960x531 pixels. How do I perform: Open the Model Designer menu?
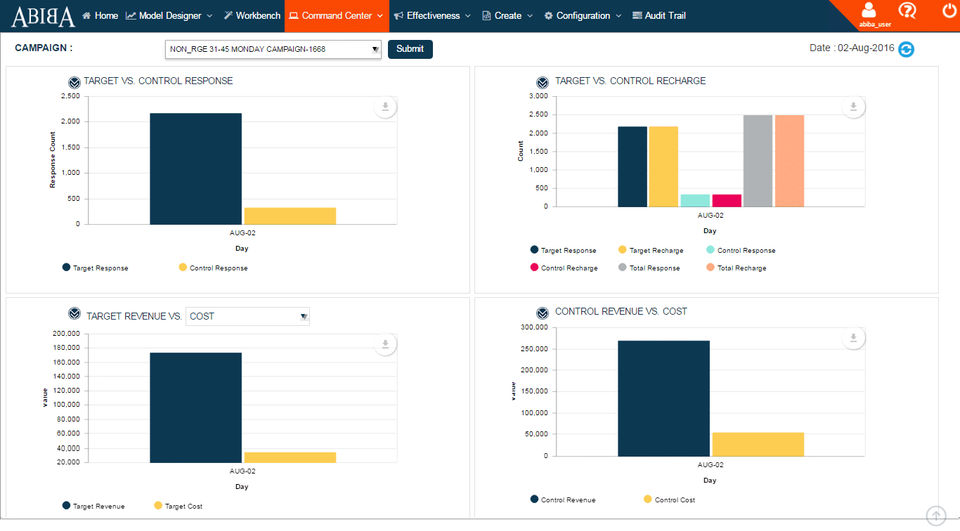click(169, 15)
